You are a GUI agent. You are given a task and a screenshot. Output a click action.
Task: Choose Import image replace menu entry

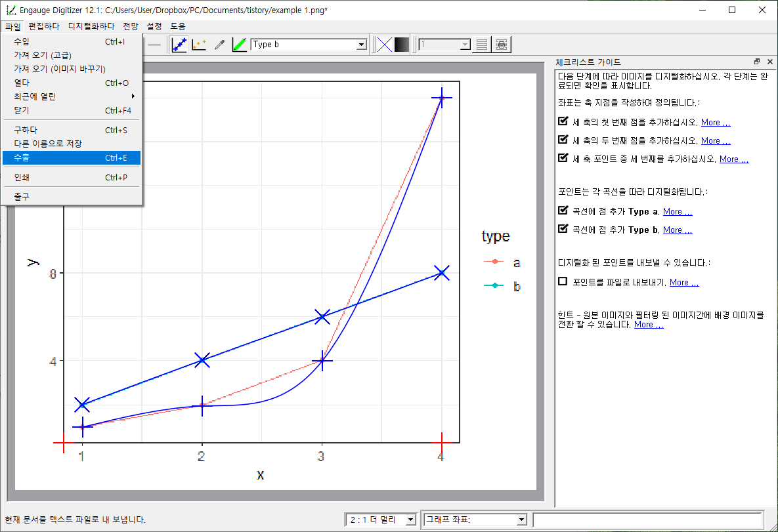(72, 69)
